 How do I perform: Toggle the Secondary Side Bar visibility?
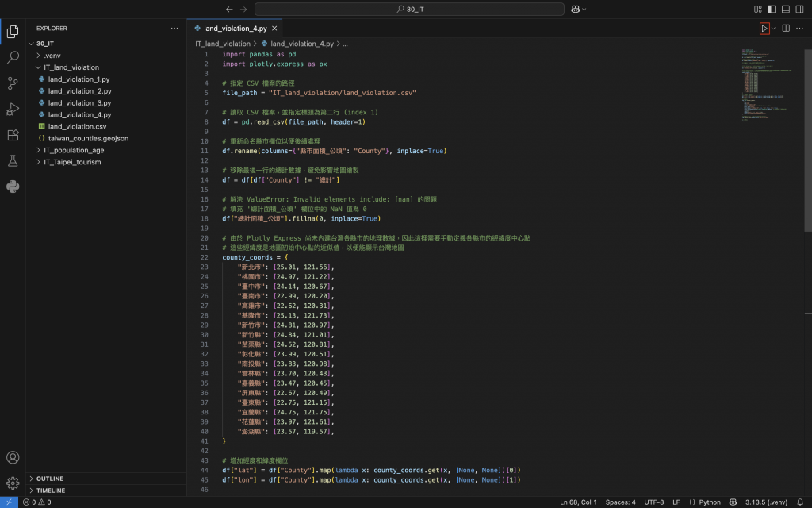click(800, 9)
